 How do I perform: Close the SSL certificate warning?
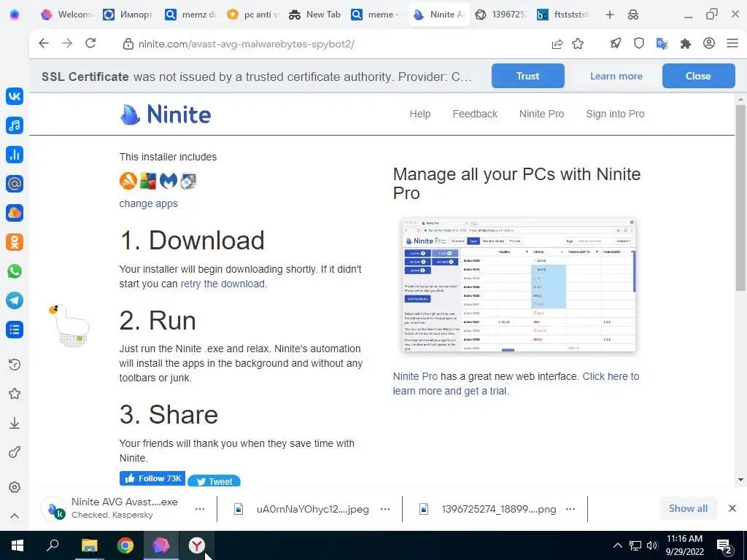tap(698, 76)
